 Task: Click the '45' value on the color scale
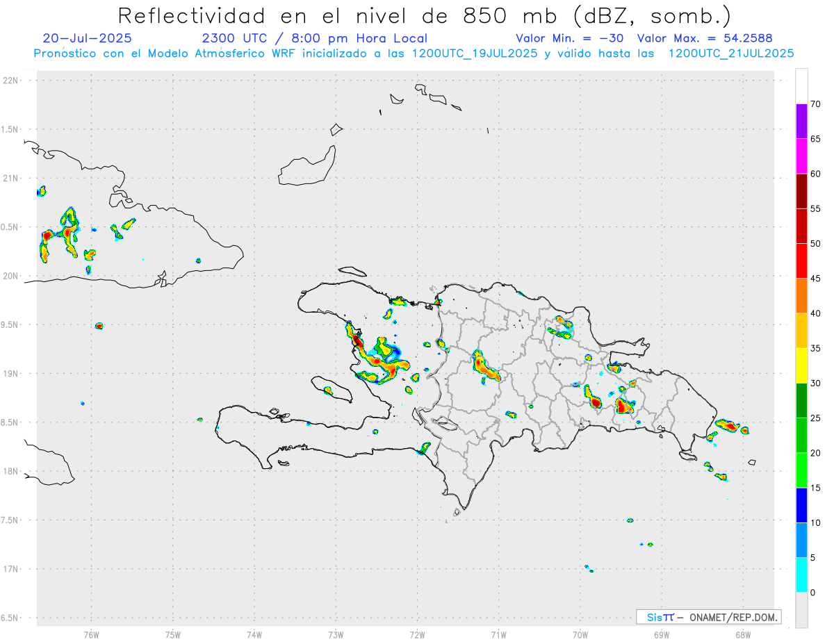coord(815,279)
